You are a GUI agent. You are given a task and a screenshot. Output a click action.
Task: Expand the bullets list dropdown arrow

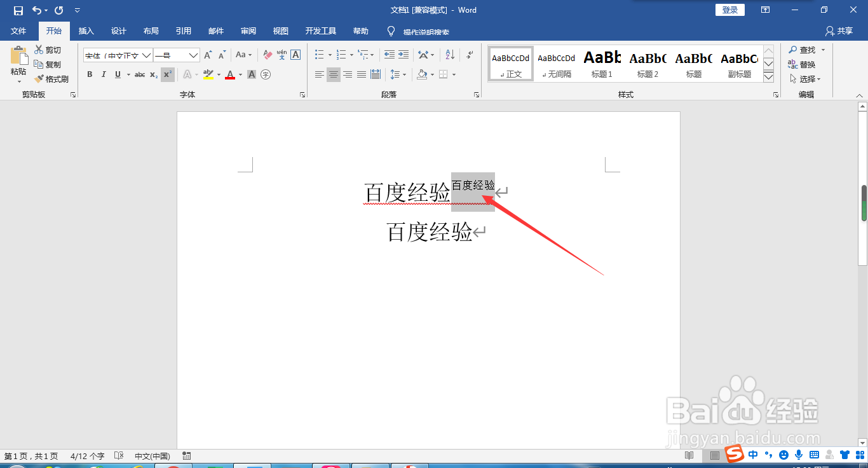click(x=330, y=55)
